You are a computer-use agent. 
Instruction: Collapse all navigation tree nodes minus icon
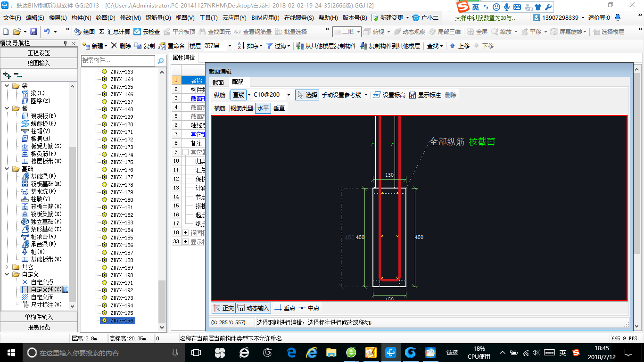[17, 74]
